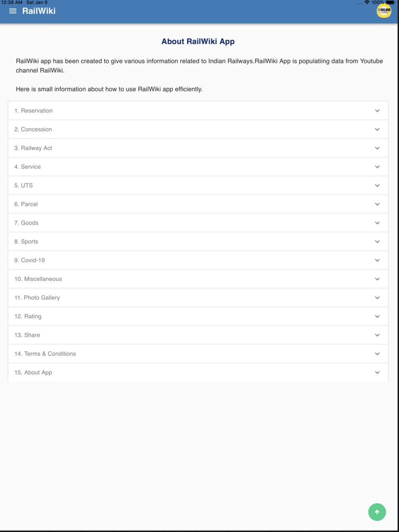The height and width of the screenshot is (532, 399).
Task: Open the Service accordion row
Action: tap(198, 167)
